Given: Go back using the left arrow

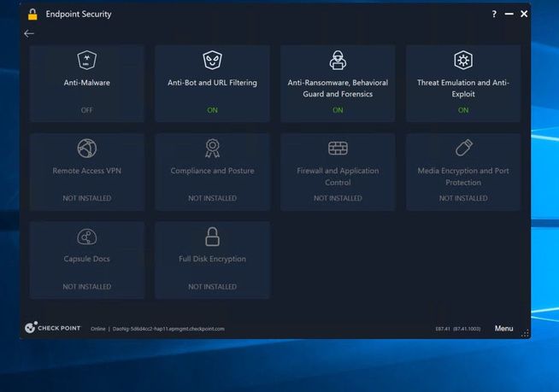Looking at the screenshot, I should coord(29,33).
